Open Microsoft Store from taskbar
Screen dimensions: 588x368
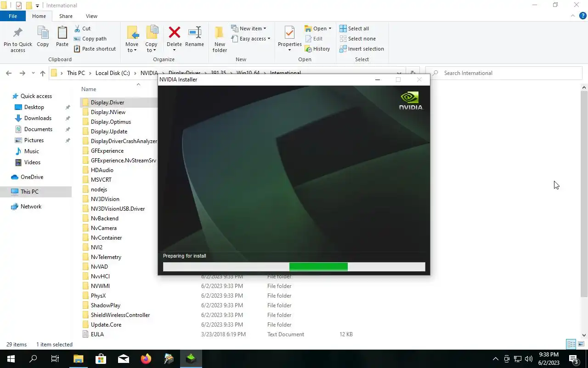coord(101,359)
